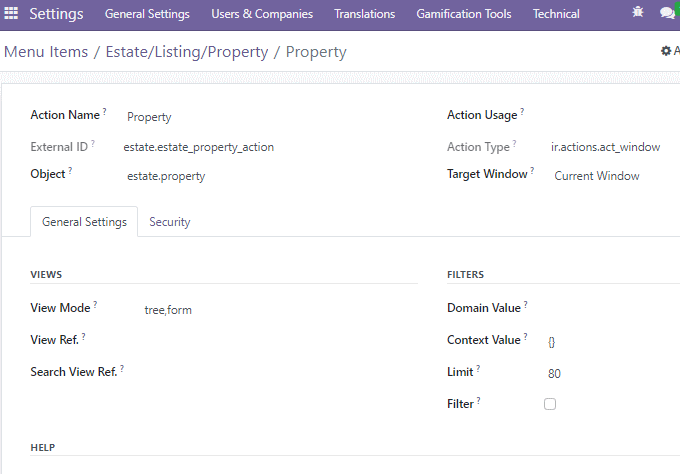Click the help tooltip mark beside View Mode

95,304
